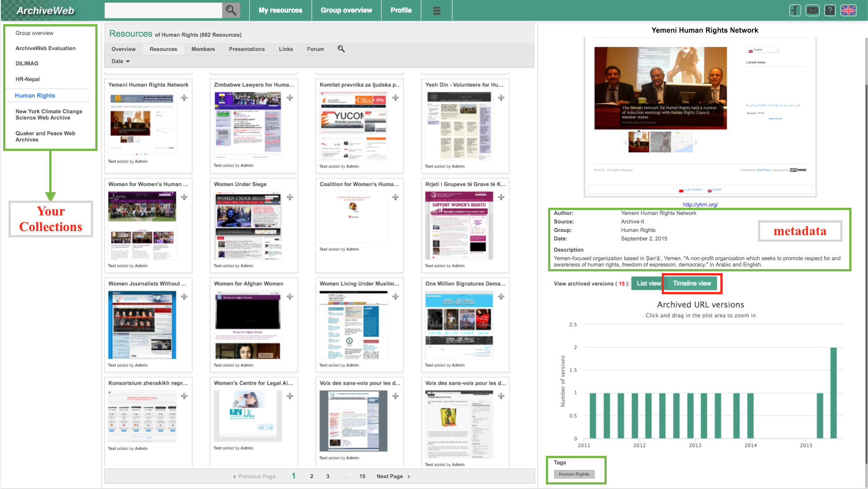Image resolution: width=868 pixels, height=489 pixels.
Task: Add Zimbabwe Lawyers resource with its plus icon
Action: 290,98
